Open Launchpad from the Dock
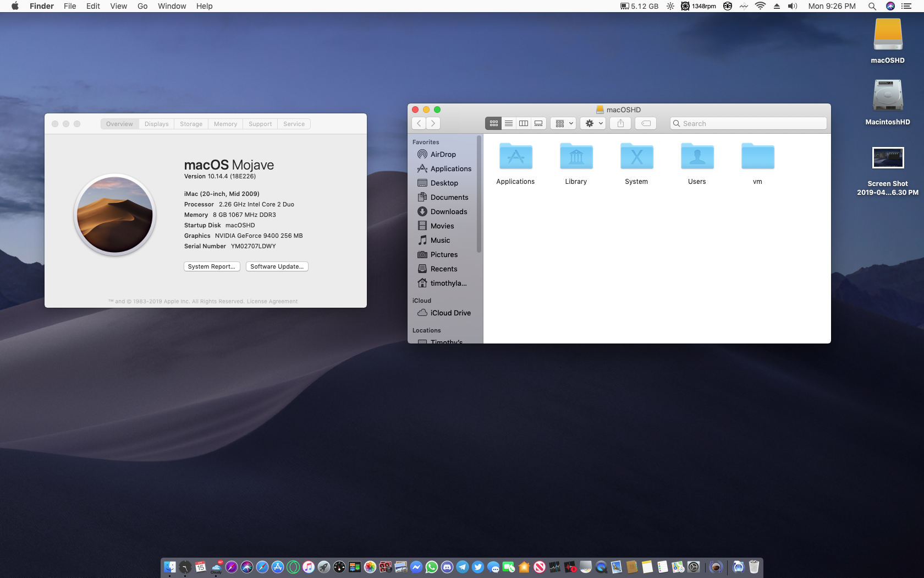Viewport: 924px width, 578px height. coord(324,566)
